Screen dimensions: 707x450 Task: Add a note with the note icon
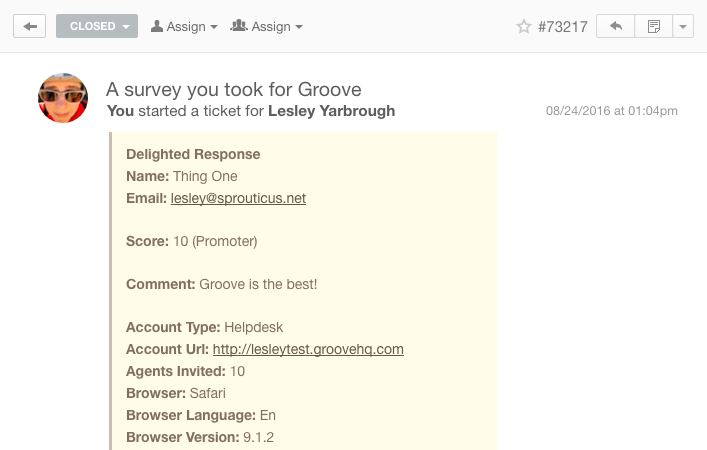(x=653, y=26)
